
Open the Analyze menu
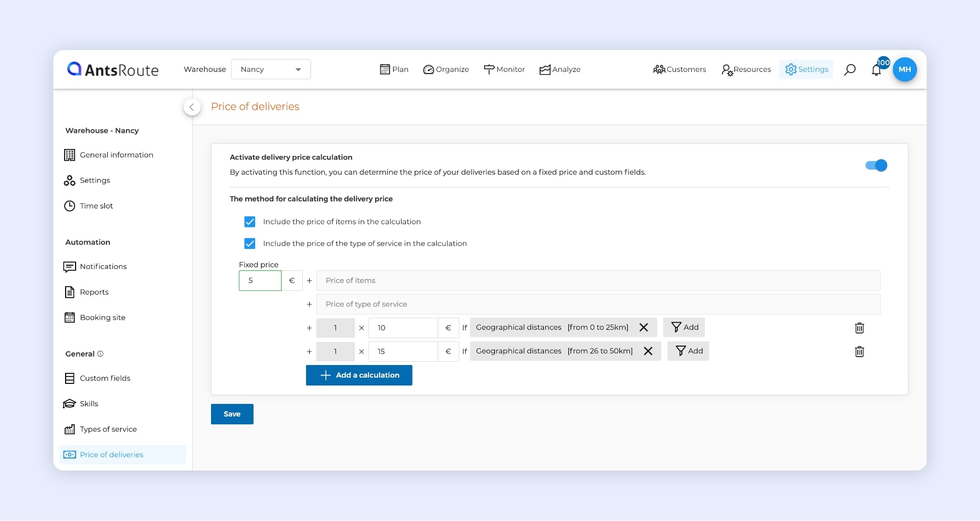tap(560, 69)
